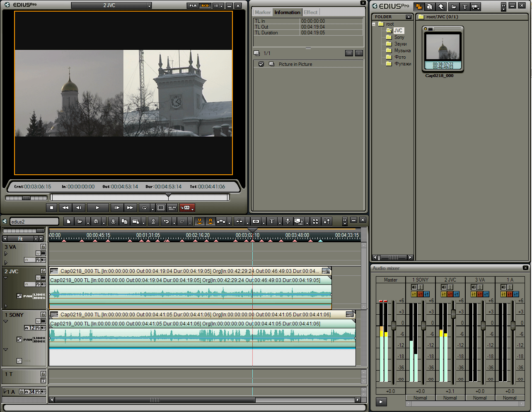Click the add title T icon in bin window

pos(464,7)
